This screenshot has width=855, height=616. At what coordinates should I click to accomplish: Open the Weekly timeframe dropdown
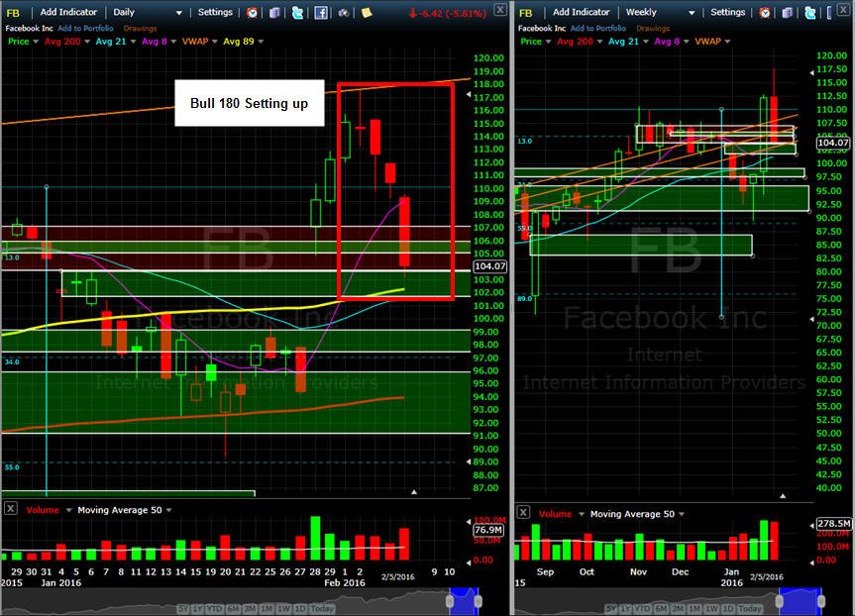tap(660, 12)
